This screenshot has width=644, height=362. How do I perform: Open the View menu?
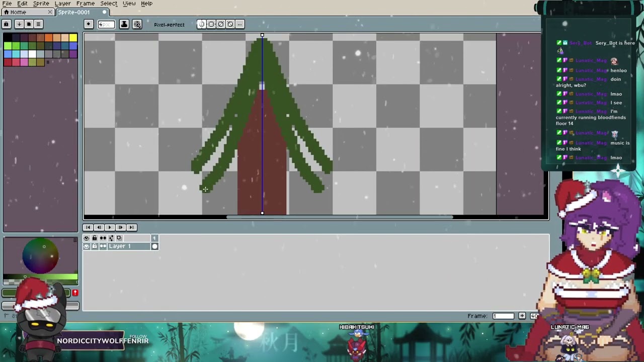point(129,4)
